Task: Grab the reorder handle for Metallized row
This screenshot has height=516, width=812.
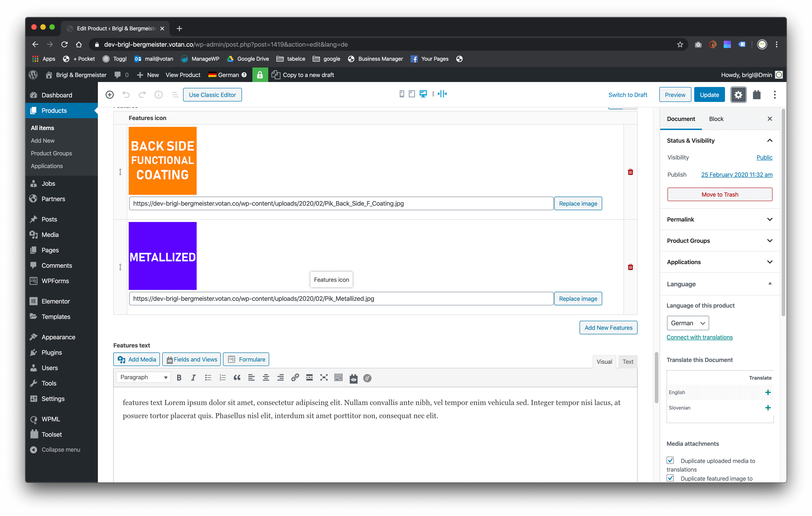Action: (120, 267)
